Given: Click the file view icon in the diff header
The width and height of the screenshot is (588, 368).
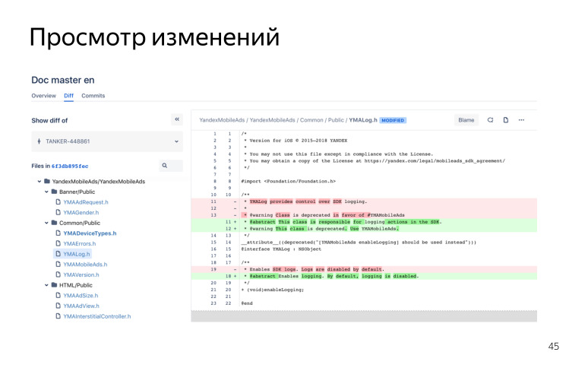Looking at the screenshot, I should point(506,120).
